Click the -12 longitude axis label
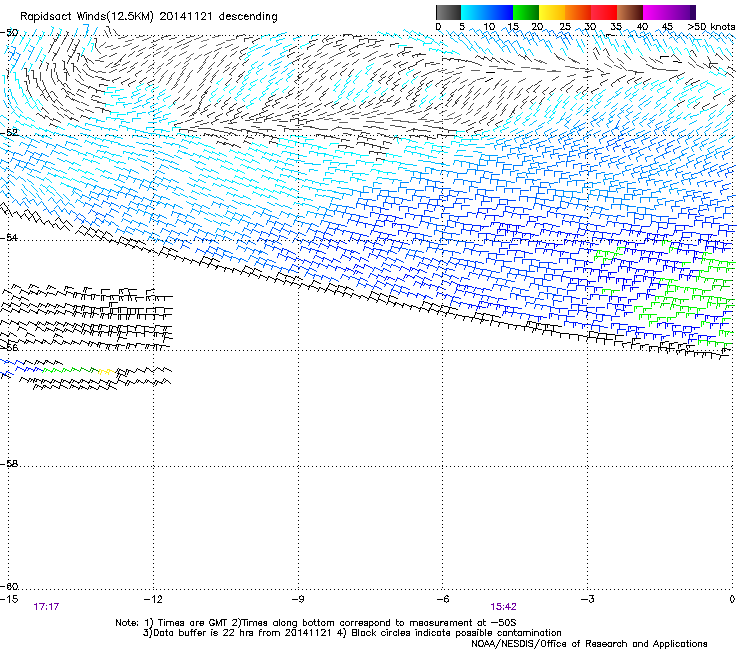Image resolution: width=740 pixels, height=650 pixels. tap(153, 599)
